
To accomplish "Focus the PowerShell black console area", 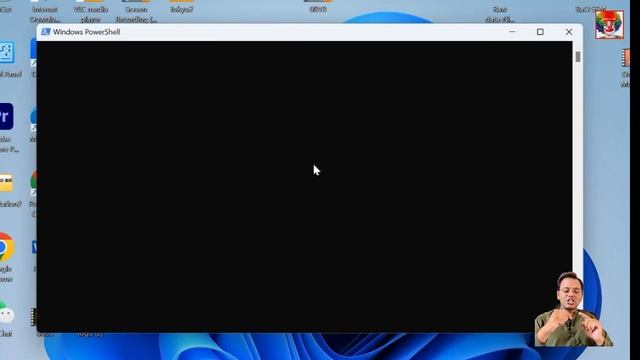I will point(304,187).
